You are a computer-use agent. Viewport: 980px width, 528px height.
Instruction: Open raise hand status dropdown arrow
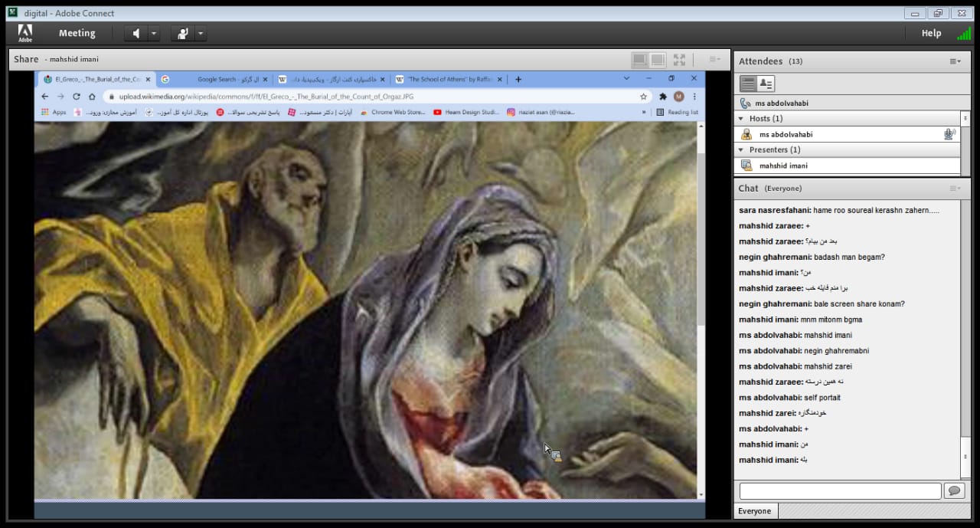201,34
